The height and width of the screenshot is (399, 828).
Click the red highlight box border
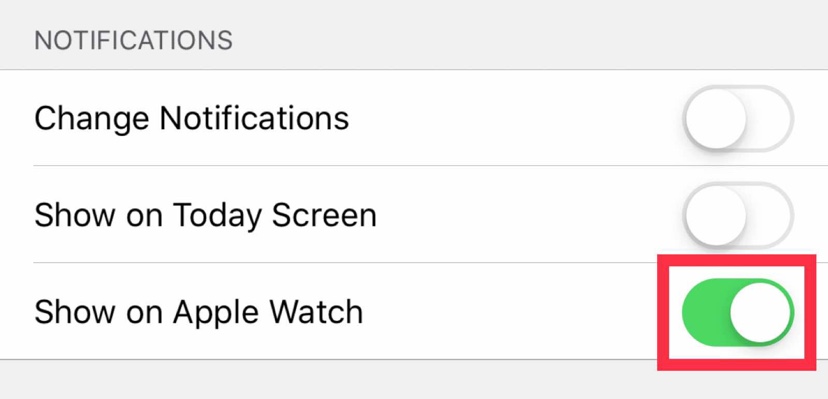(x=737, y=260)
